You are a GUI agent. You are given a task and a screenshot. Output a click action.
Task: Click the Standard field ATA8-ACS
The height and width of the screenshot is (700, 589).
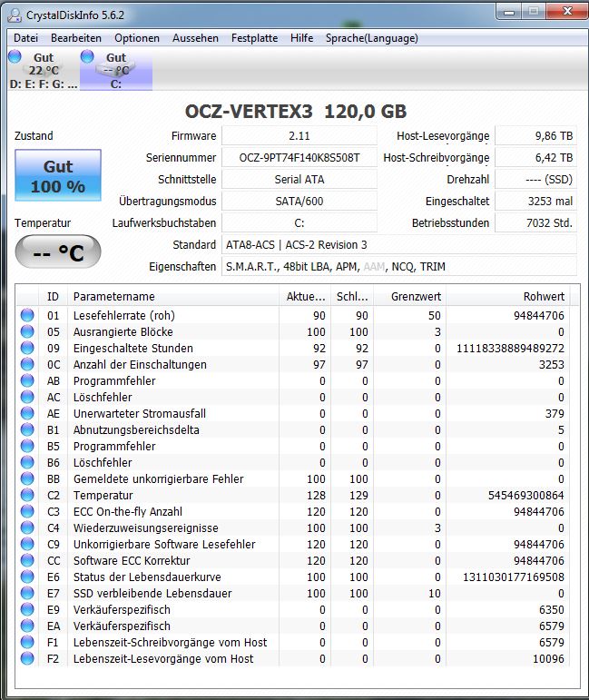[x=399, y=244]
